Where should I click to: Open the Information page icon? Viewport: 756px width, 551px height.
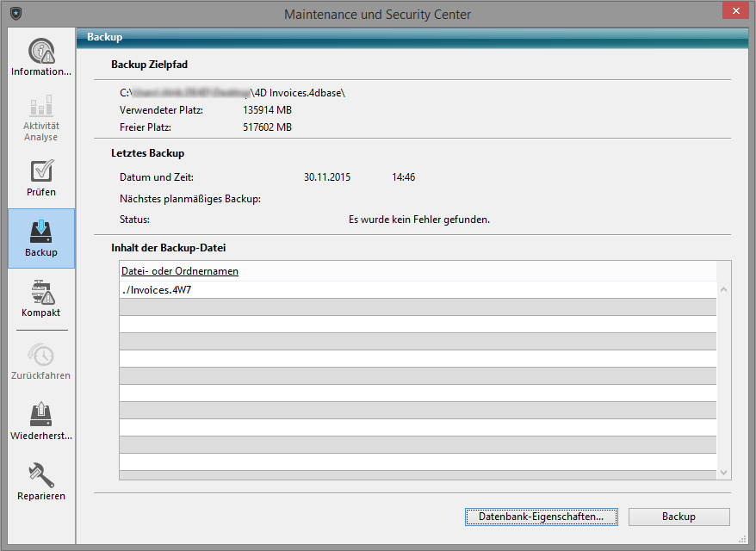click(41, 51)
